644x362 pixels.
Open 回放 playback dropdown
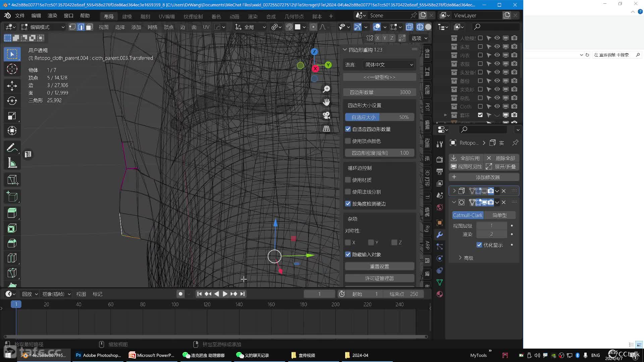(30, 294)
